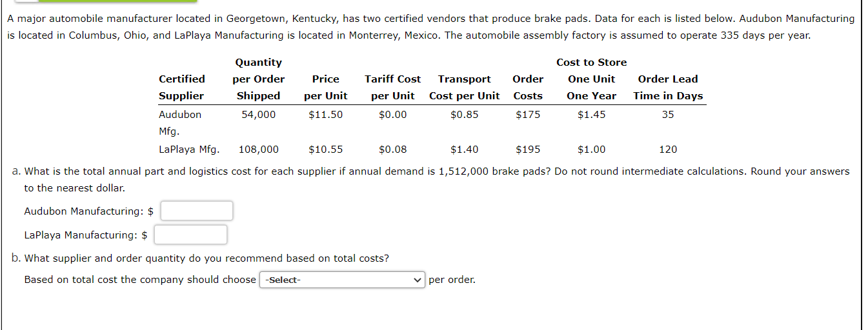Select the 54,000 quantity cell for Audubon
Screen dimensions: 868x330
click(258, 115)
